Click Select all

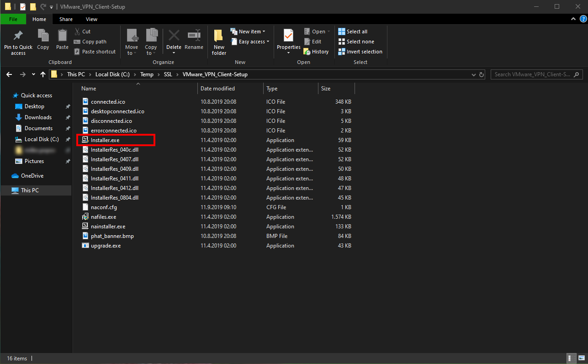coord(353,32)
